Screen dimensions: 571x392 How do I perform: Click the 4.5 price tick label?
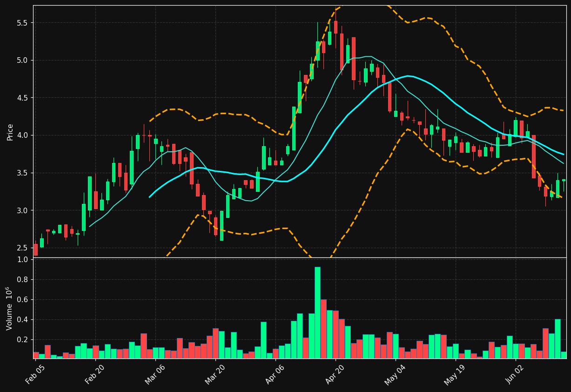click(23, 98)
